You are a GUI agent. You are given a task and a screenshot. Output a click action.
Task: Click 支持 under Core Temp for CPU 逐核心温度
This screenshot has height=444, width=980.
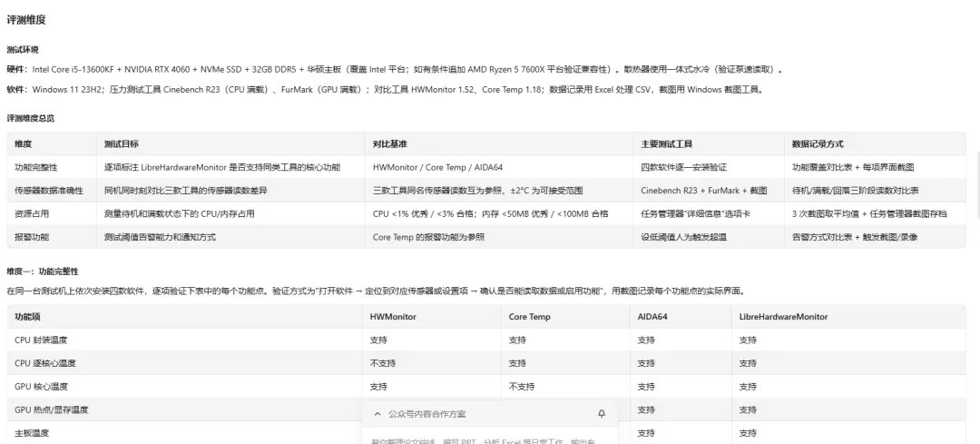[x=517, y=363]
